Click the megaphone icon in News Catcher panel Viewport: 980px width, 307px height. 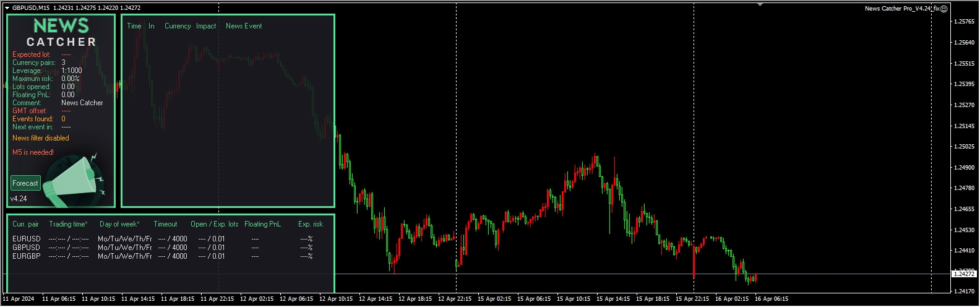(74, 180)
